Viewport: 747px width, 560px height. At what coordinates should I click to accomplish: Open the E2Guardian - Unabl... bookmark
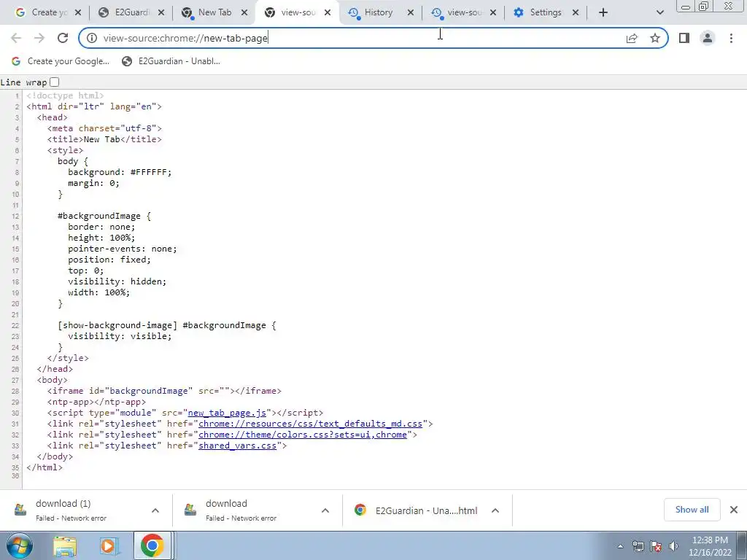click(x=171, y=61)
